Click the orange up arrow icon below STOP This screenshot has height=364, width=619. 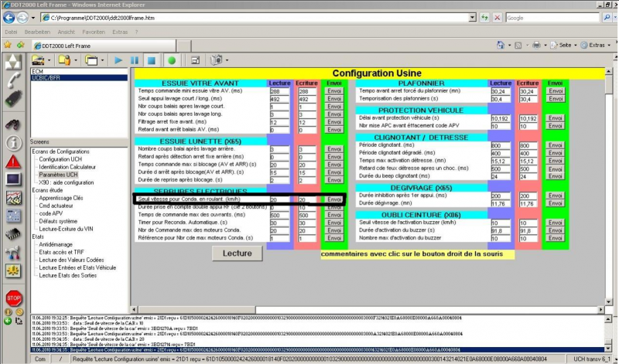tap(8, 312)
